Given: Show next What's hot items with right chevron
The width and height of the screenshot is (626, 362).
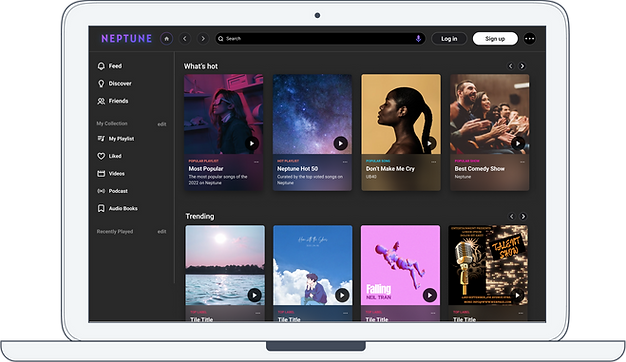Looking at the screenshot, I should [x=522, y=66].
